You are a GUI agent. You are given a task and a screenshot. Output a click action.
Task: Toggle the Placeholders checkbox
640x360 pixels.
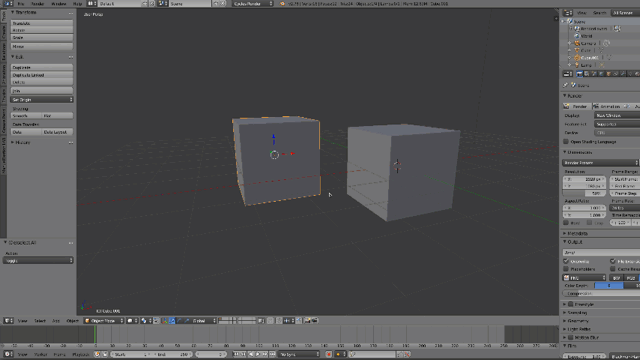[566, 269]
